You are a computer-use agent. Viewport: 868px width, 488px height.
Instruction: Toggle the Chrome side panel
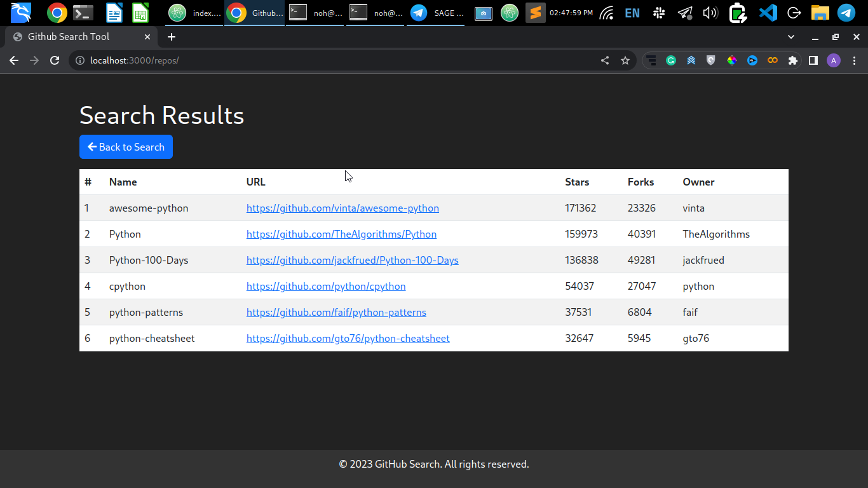pos(813,60)
